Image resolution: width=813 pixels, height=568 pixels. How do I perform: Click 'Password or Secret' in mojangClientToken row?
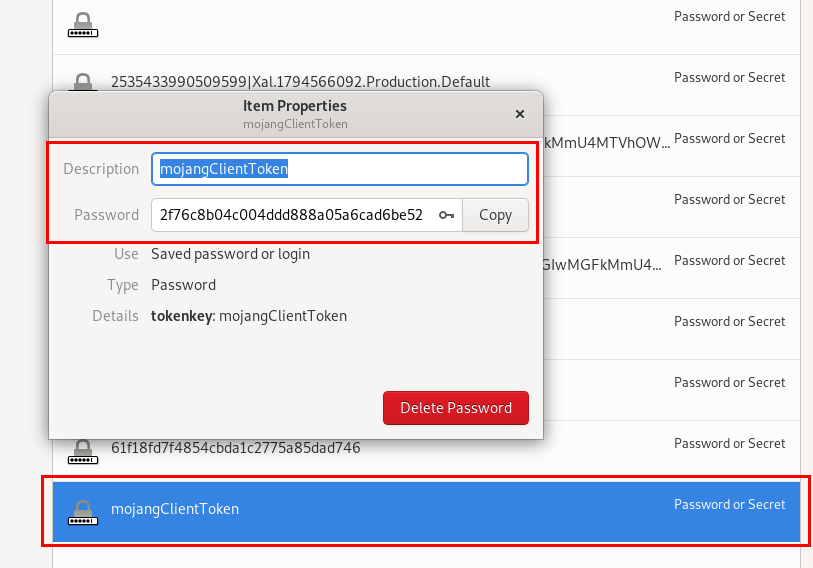coord(729,504)
